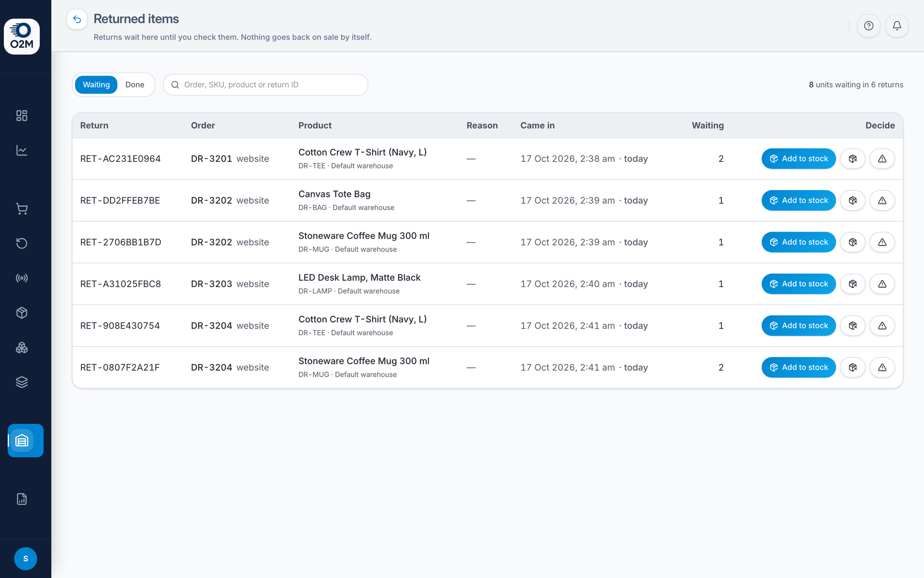The image size is (924, 578).
Task: Click the box icon for RET-A31025FBC8
Action: click(853, 284)
